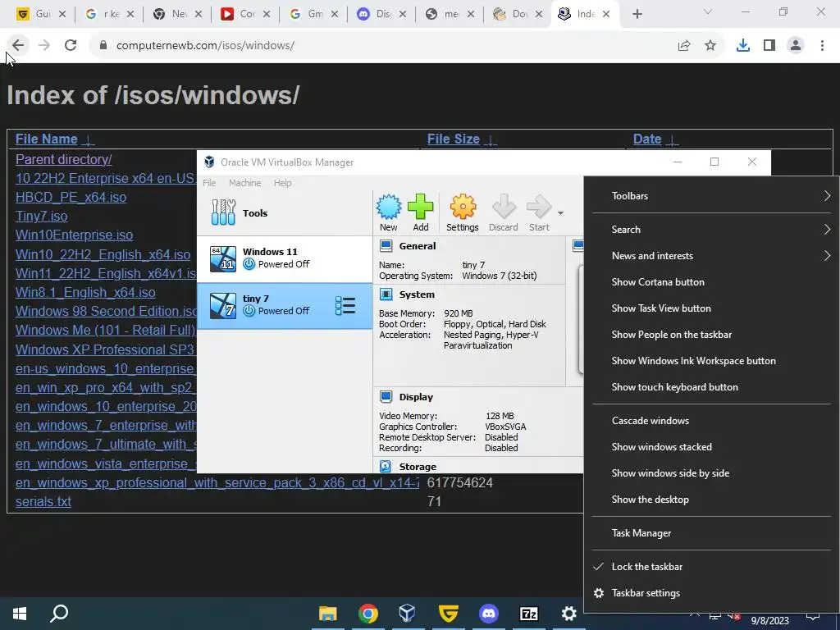
Task: Choose Show windows stacked
Action: 711,447
